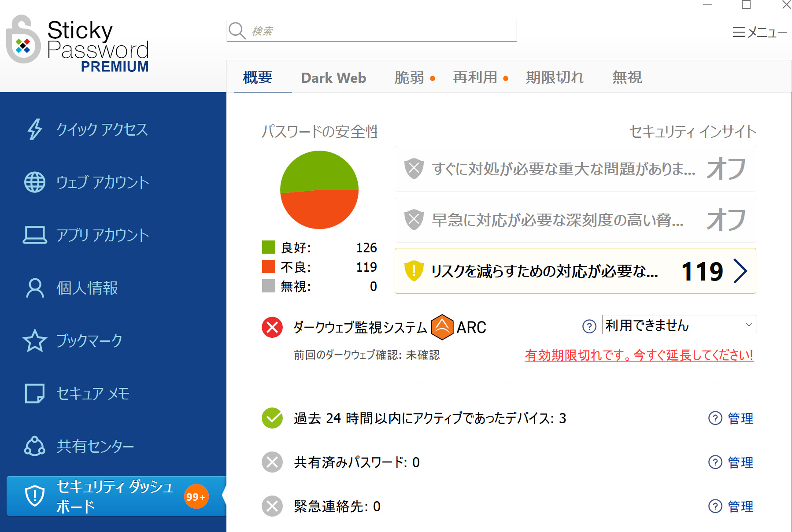Select App Accounts laptop icon
This screenshot has width=792, height=532.
coord(35,235)
